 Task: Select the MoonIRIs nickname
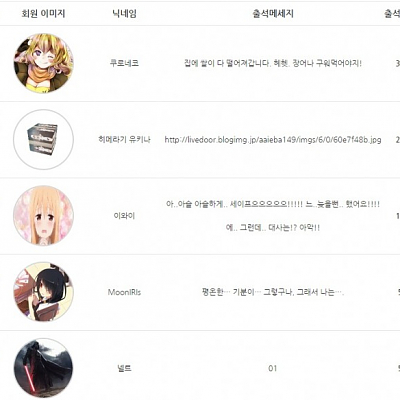[124, 292]
